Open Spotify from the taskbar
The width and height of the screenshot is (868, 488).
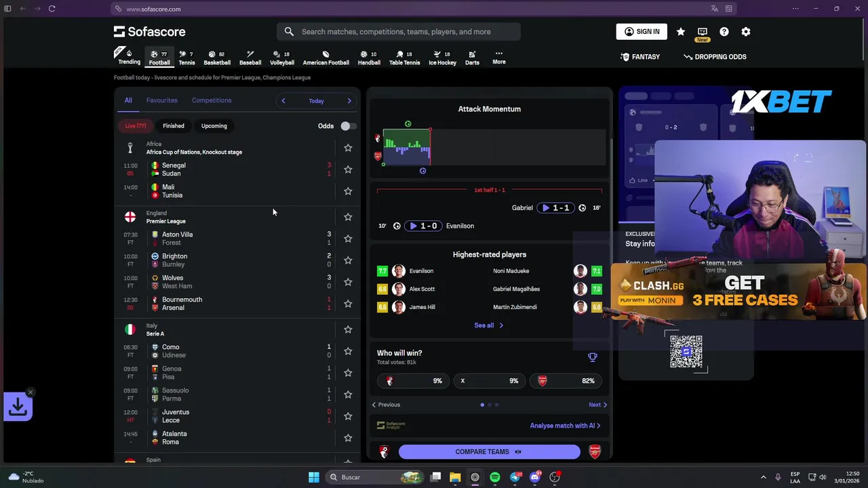coord(495,477)
